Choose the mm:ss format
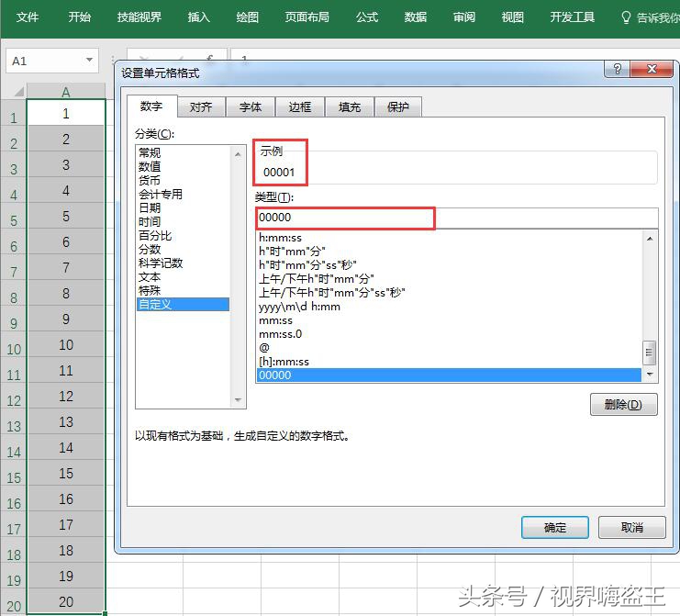This screenshot has width=680, height=616. click(449, 320)
